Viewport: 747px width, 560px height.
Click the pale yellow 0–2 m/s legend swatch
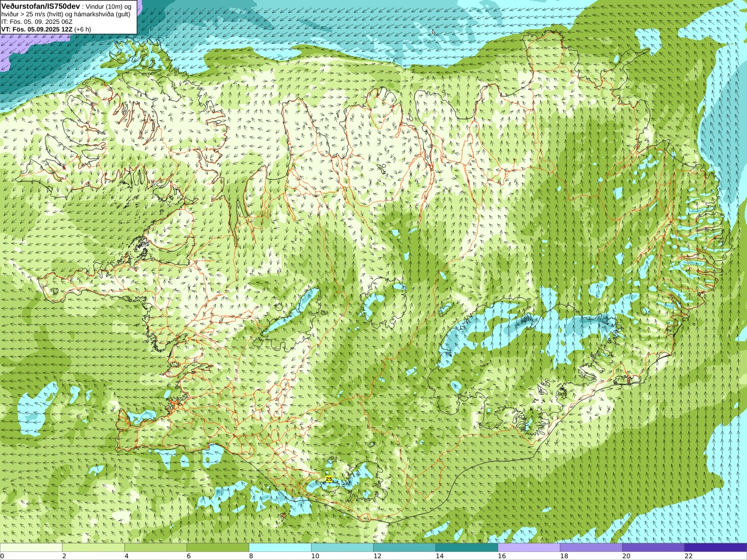pos(31,548)
